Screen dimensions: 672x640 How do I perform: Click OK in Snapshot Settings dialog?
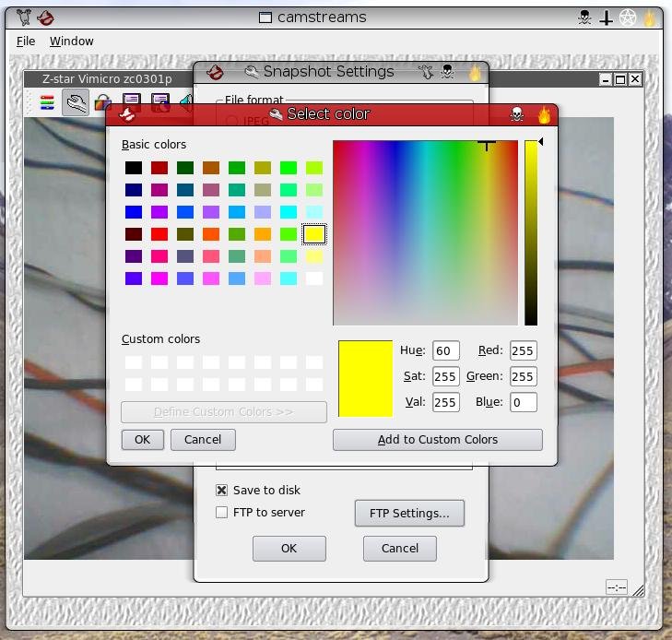[289, 549]
